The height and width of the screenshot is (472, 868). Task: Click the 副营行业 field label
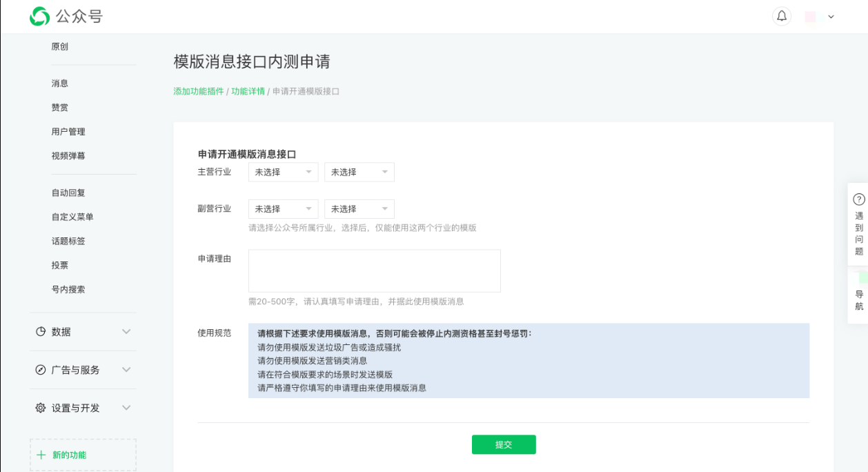coord(215,209)
